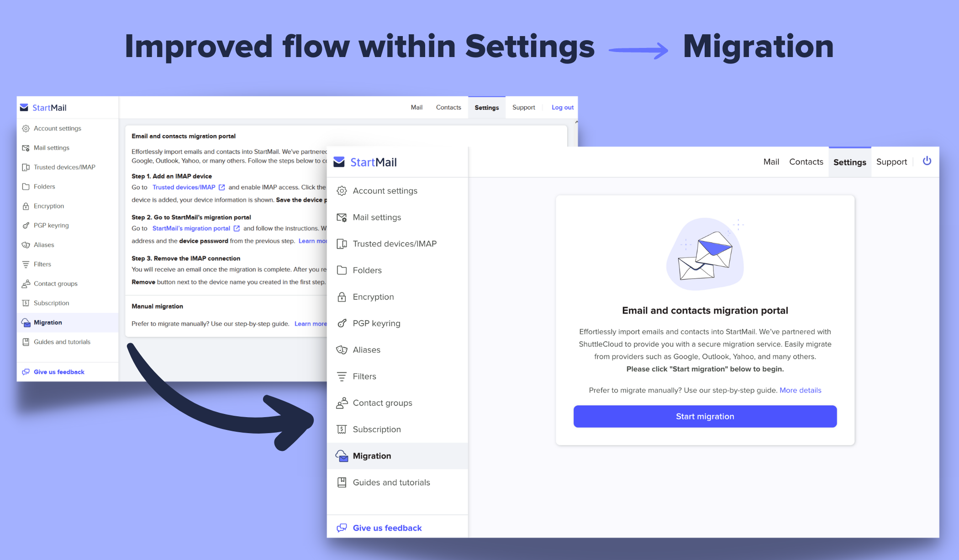The width and height of the screenshot is (959, 560).
Task: Click external-link icon beside Trusted devices/IMAP link
Action: tap(222, 187)
